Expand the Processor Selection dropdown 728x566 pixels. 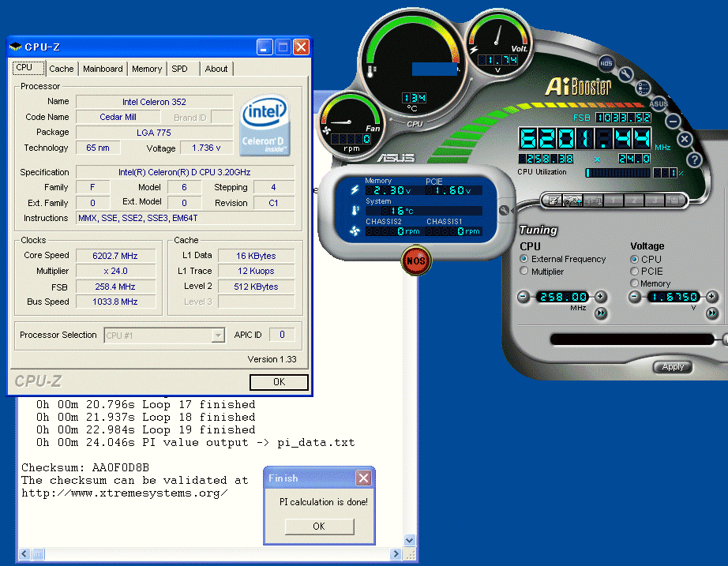(218, 335)
